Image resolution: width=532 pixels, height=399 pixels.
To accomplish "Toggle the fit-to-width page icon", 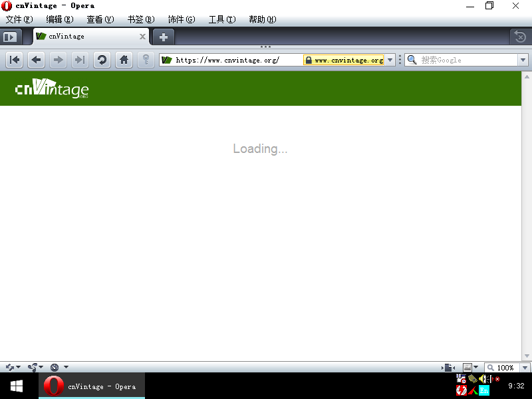I will point(448,368).
